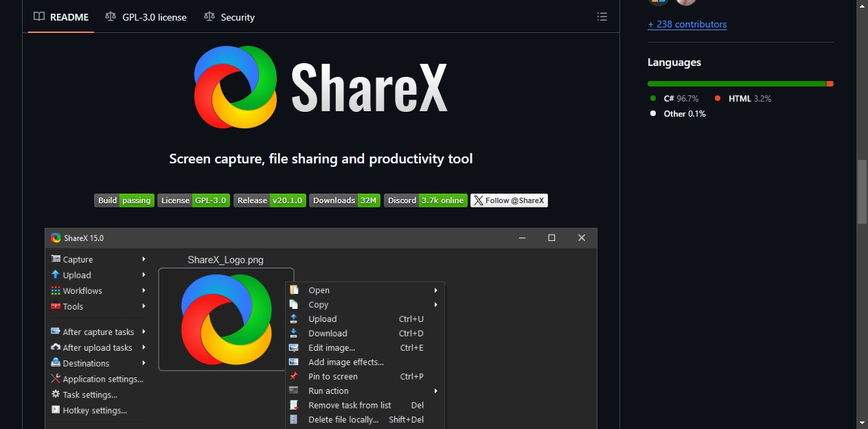Open the + 238 contributors link

(x=687, y=24)
